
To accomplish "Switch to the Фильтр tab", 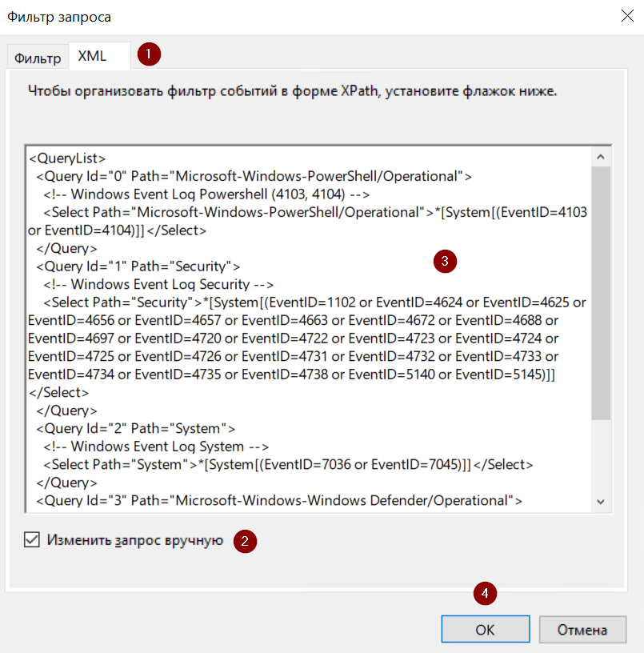I will [x=38, y=58].
